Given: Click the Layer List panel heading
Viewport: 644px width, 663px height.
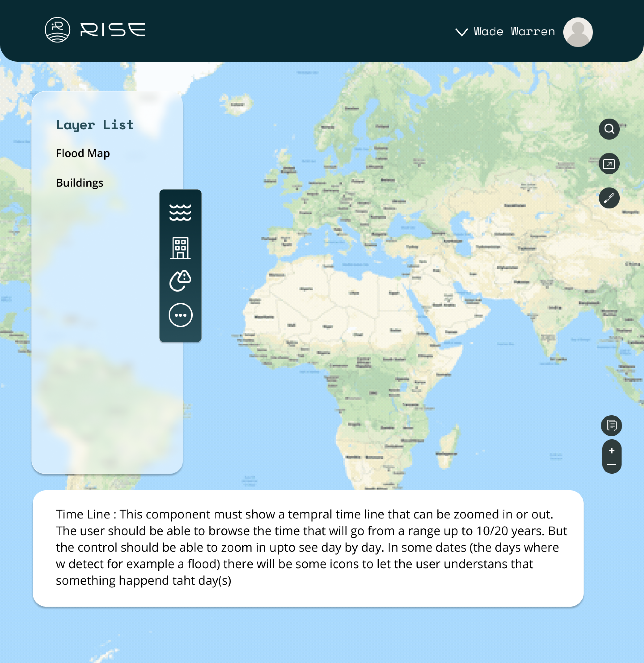Looking at the screenshot, I should click(95, 125).
